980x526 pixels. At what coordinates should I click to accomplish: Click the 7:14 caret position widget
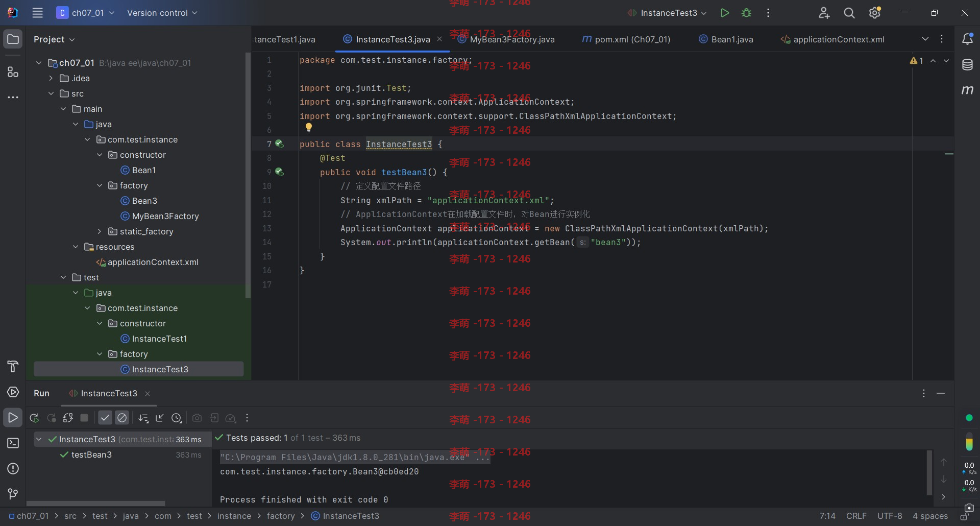coord(827,516)
